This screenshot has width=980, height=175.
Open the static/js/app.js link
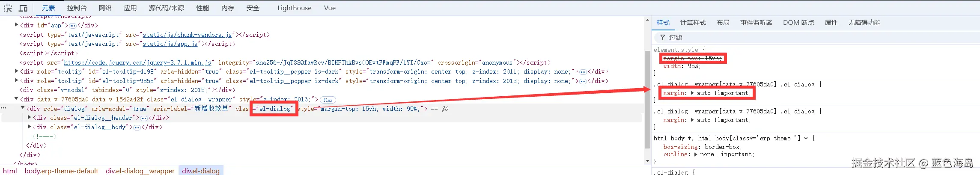[x=170, y=44]
